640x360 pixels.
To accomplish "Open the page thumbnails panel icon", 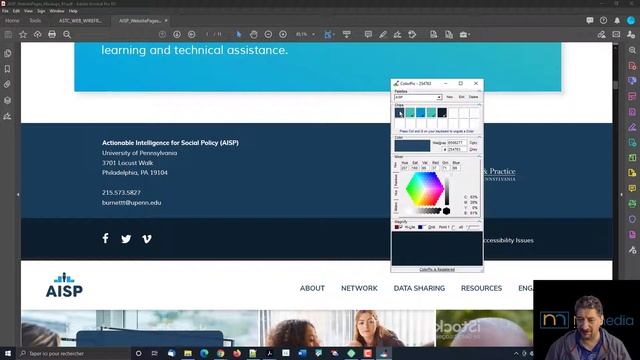I will tap(7, 53).
